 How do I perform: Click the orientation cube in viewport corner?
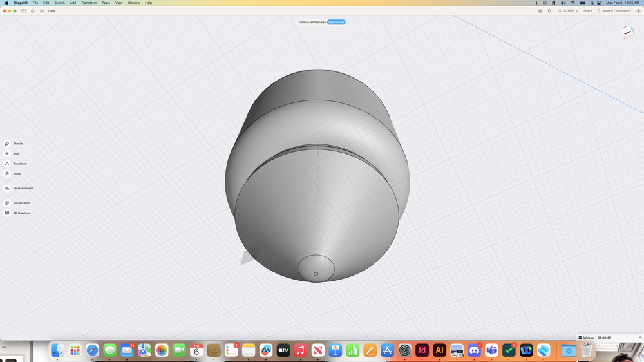(x=628, y=32)
